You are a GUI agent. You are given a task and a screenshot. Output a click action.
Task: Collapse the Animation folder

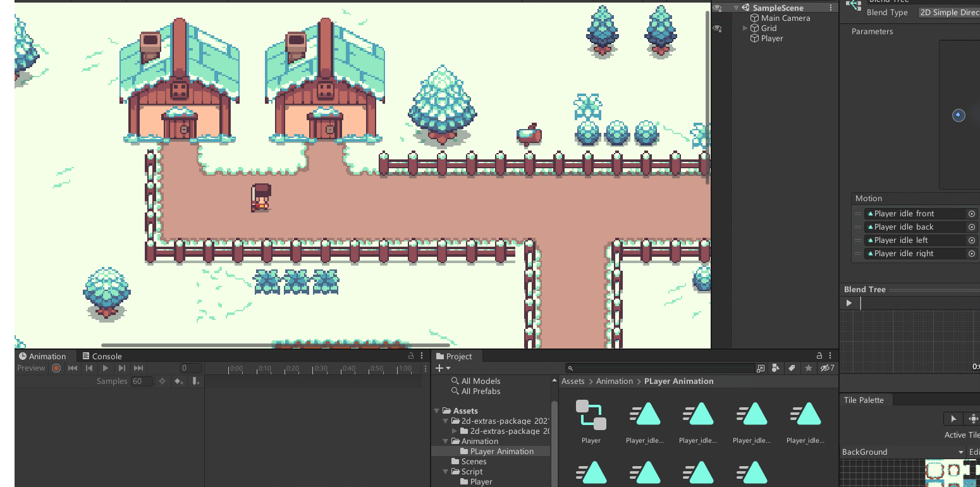pos(446,441)
